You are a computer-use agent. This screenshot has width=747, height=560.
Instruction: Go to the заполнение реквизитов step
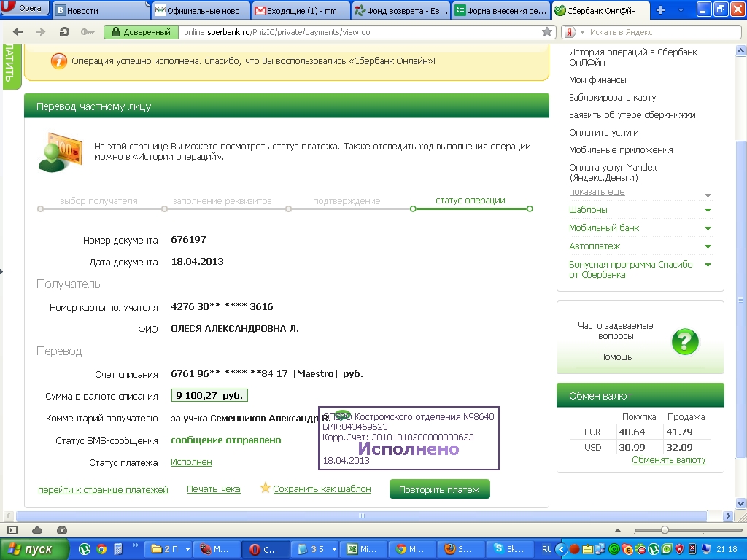coord(222,201)
